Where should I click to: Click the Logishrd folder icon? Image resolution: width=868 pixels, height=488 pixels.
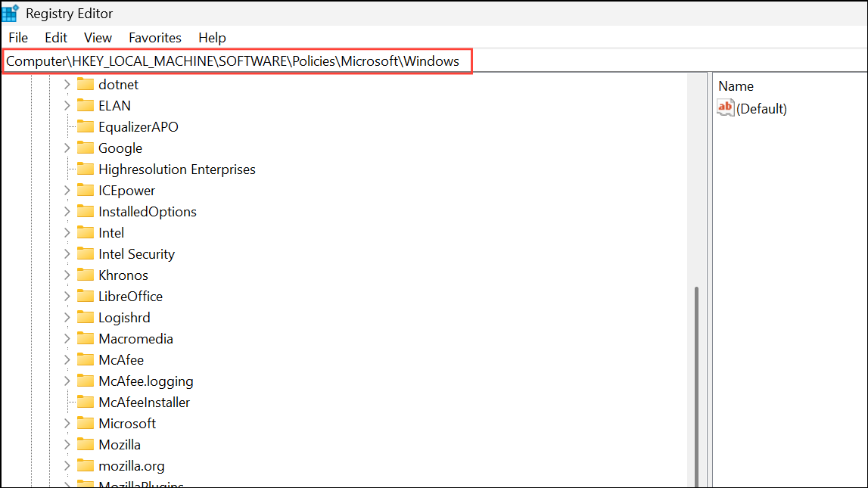click(86, 317)
